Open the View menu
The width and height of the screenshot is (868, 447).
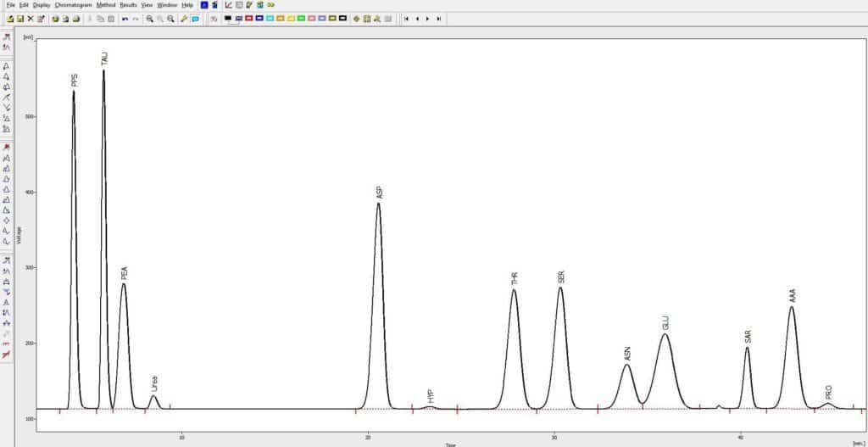coord(147,4)
